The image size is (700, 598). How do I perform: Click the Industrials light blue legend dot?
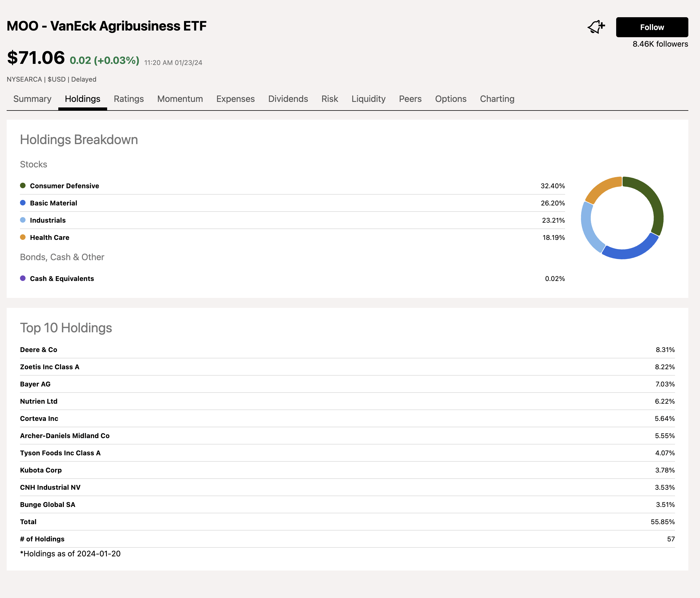pyautogui.click(x=23, y=220)
